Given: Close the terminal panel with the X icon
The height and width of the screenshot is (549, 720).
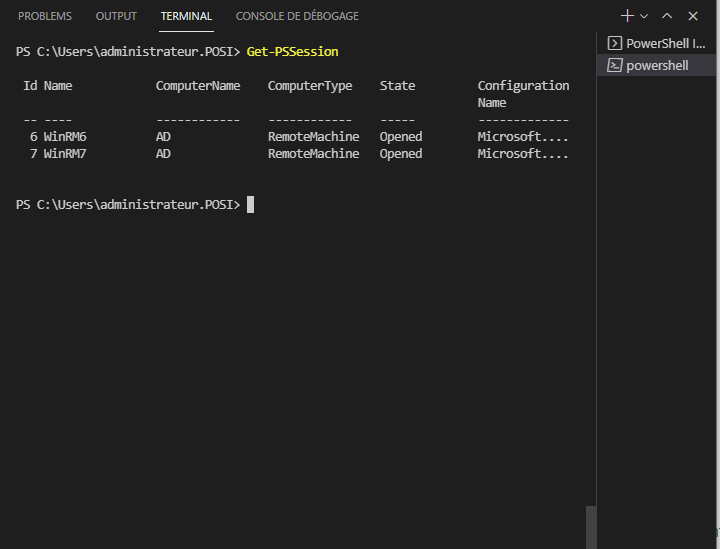Looking at the screenshot, I should 693,16.
